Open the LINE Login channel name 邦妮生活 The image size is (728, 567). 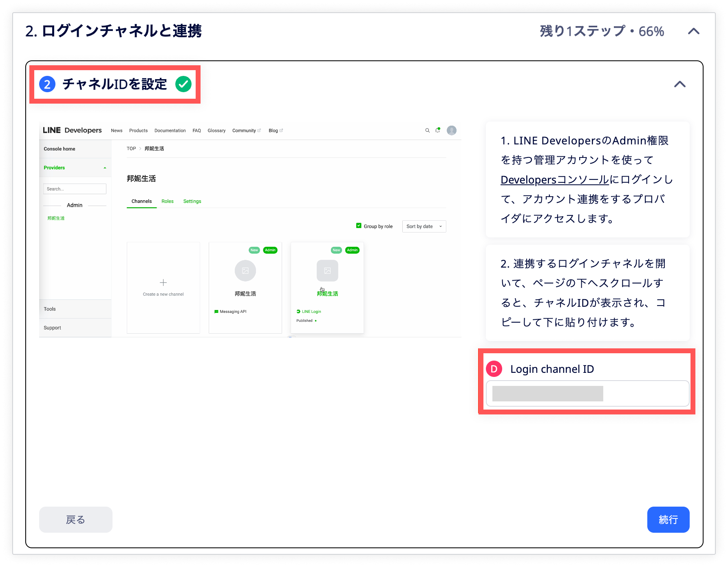(327, 294)
